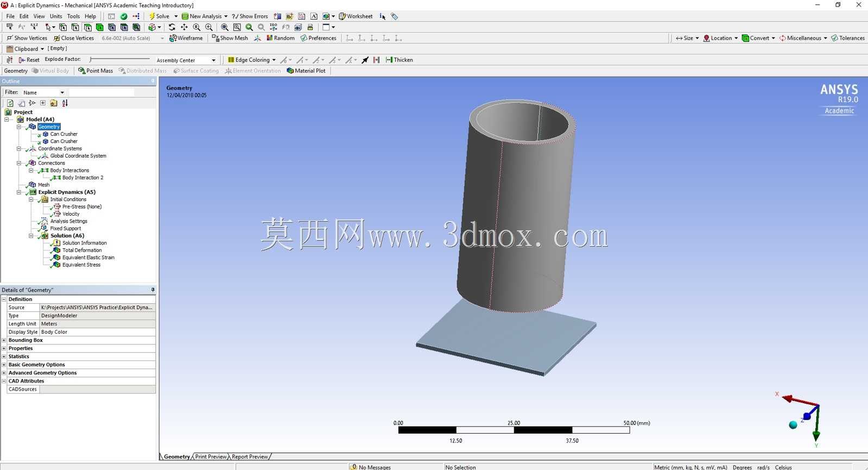Viewport: 868px width, 470px height.
Task: Toggle Thicken edge display
Action: (x=399, y=60)
